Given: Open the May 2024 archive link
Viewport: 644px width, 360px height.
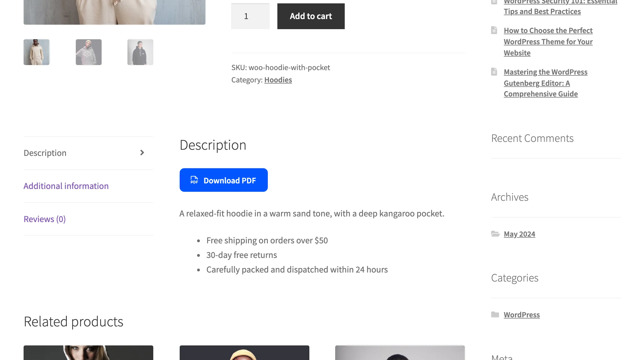Looking at the screenshot, I should click(519, 234).
